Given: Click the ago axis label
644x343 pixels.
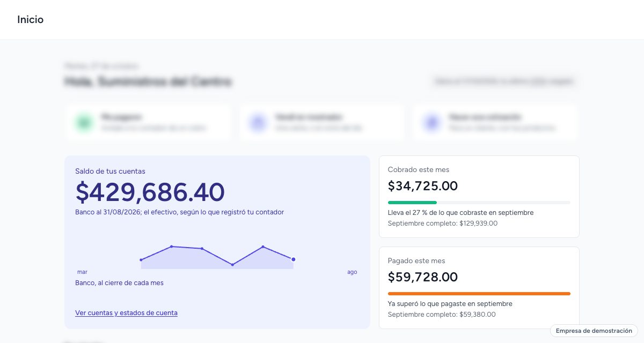Looking at the screenshot, I should pos(352,272).
